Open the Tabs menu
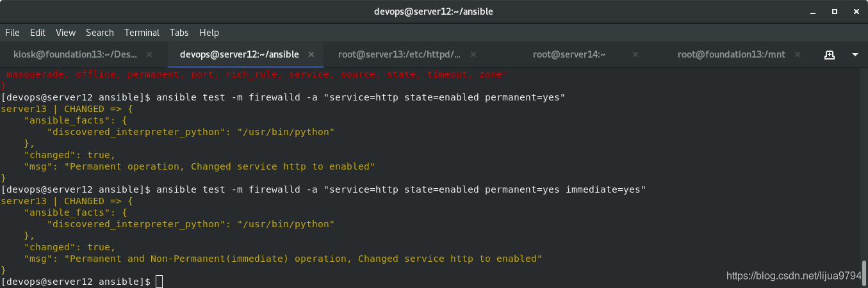 coord(179,32)
